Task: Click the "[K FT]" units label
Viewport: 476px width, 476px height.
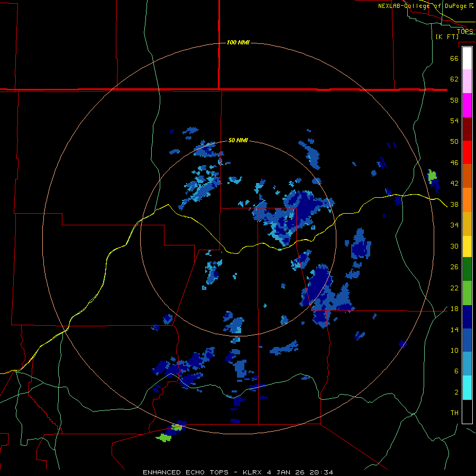Action: click(x=447, y=36)
